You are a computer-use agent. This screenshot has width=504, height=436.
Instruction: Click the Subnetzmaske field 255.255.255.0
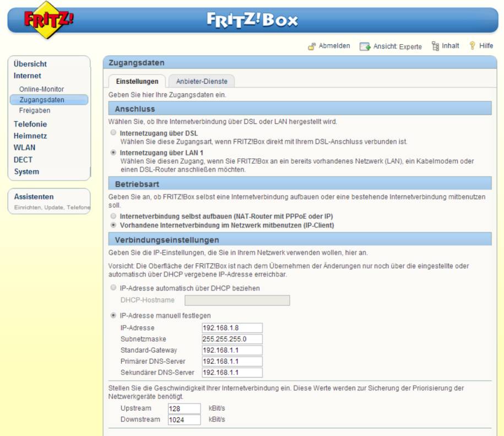[x=232, y=339]
